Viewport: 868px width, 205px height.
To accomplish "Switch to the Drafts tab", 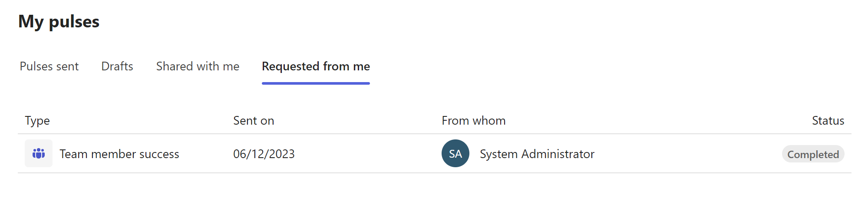I will 117,66.
